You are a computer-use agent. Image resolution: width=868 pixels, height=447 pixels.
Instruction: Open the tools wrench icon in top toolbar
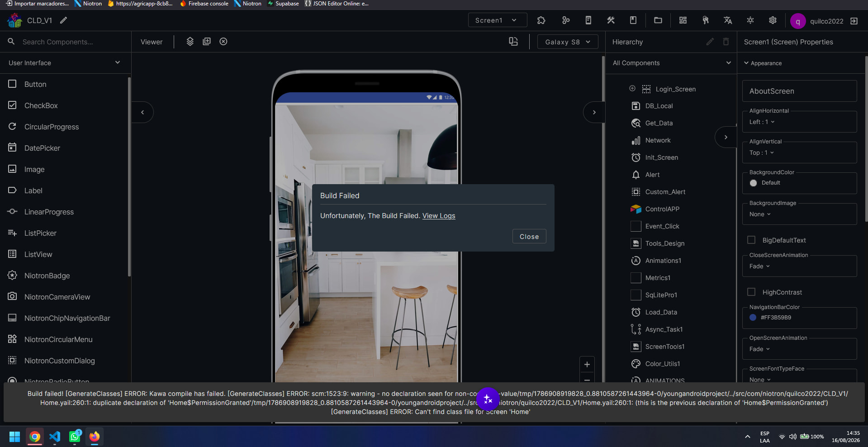coord(611,20)
